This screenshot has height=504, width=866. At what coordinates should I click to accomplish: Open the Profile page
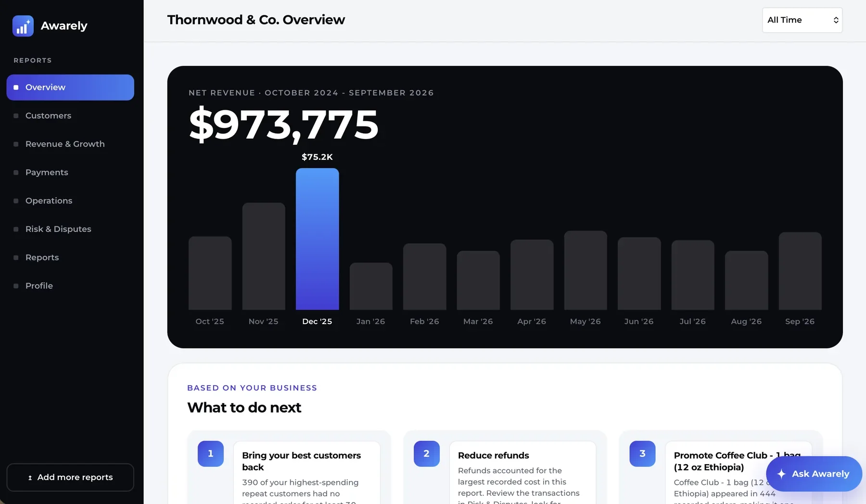click(x=70, y=286)
